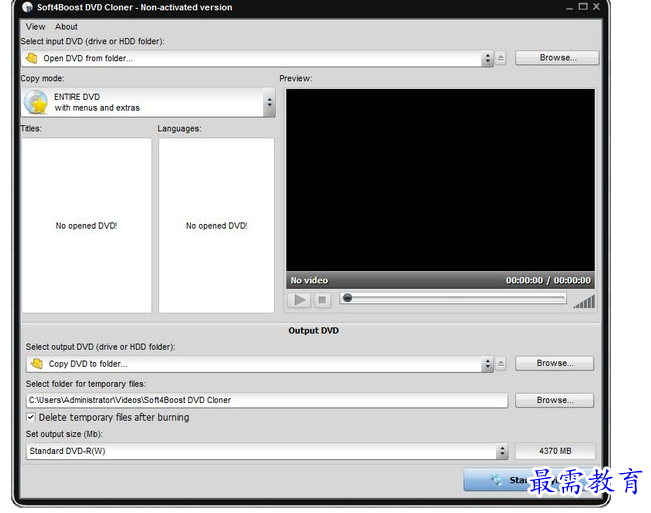Click the ENTIRE DVD disc star icon
The image size is (651, 513).
pyautogui.click(x=36, y=102)
